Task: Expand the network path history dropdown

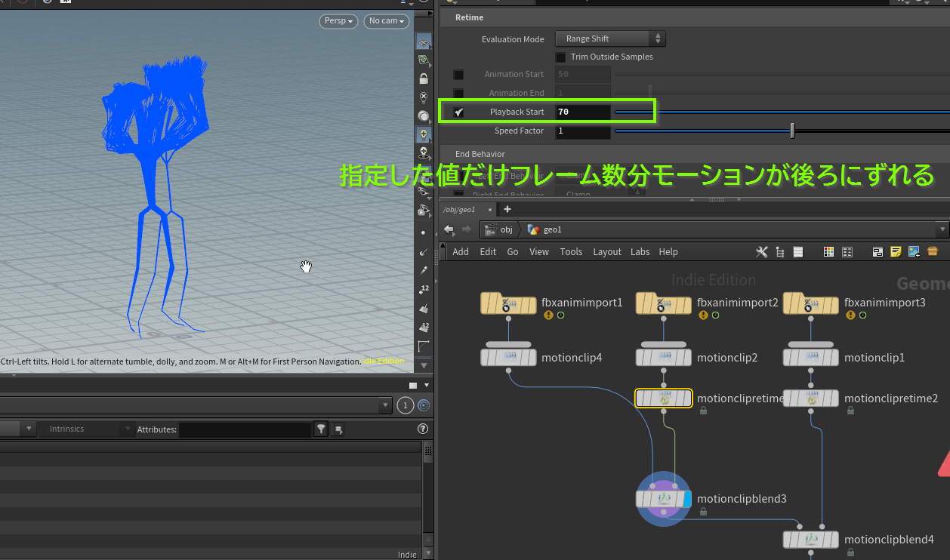Action: [x=942, y=229]
